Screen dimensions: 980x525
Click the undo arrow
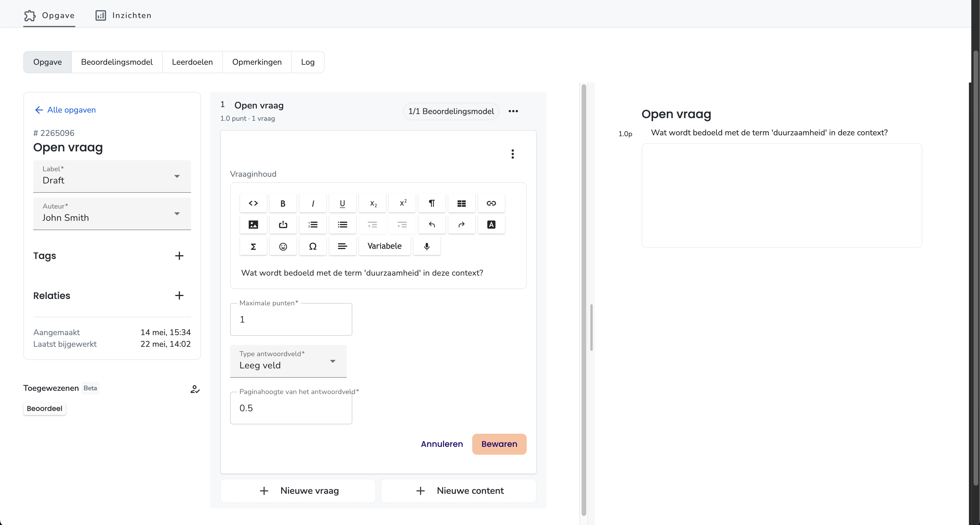[x=432, y=225]
